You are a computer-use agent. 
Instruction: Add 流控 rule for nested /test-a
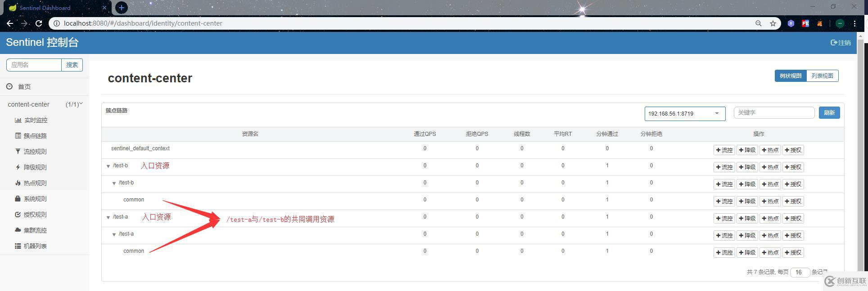pyautogui.click(x=724, y=236)
